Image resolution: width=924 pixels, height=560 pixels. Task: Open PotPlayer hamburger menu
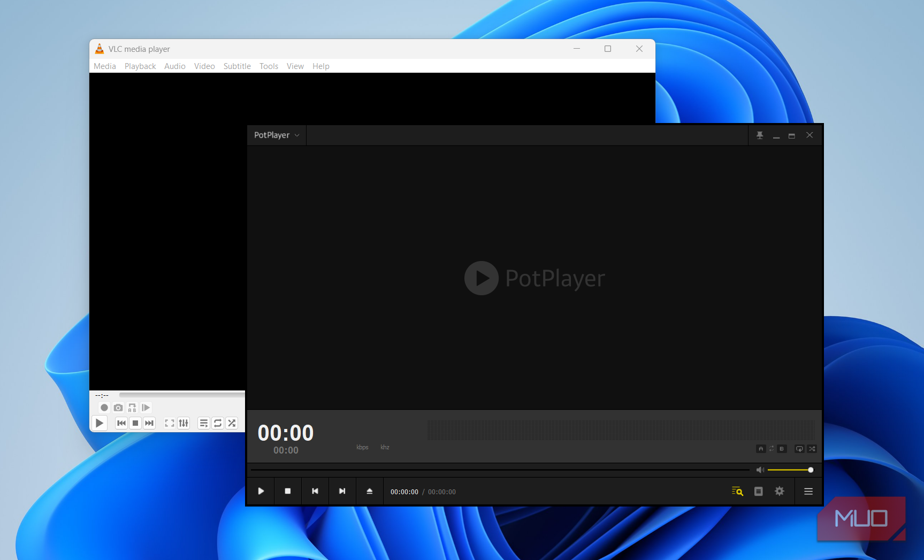click(x=808, y=491)
